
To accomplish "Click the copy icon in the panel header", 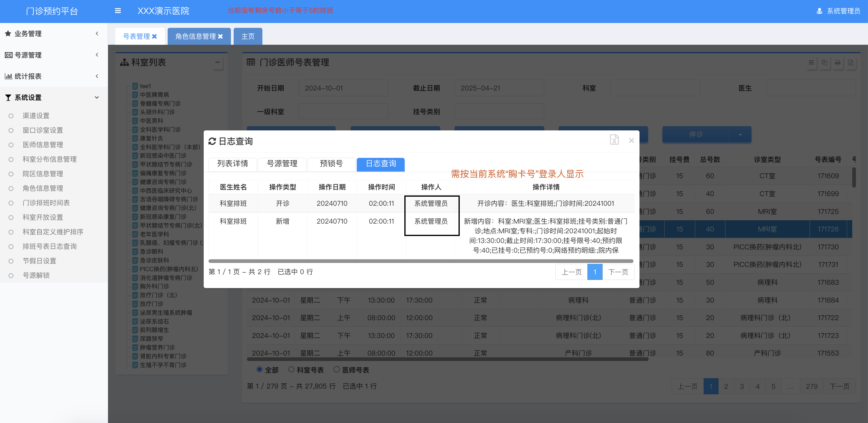I will point(824,63).
